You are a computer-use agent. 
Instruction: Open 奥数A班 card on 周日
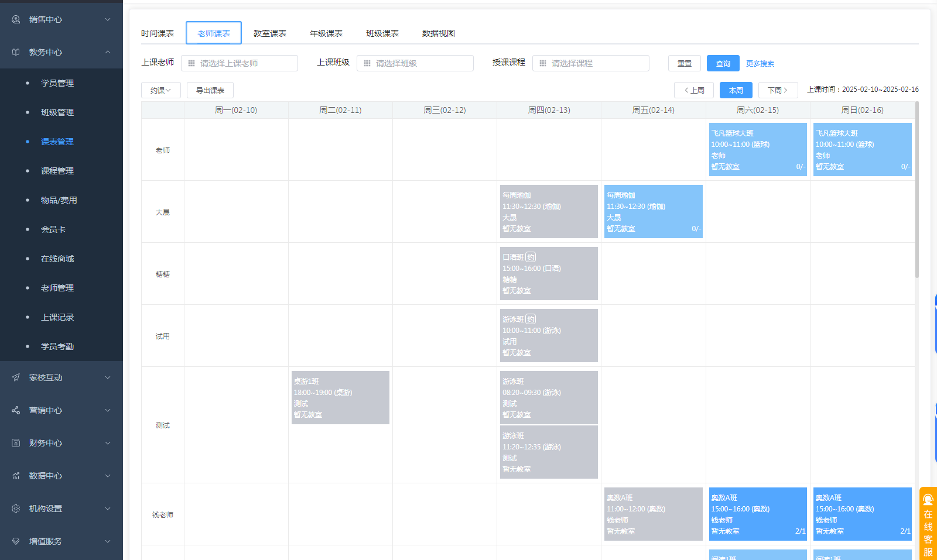[x=863, y=514]
